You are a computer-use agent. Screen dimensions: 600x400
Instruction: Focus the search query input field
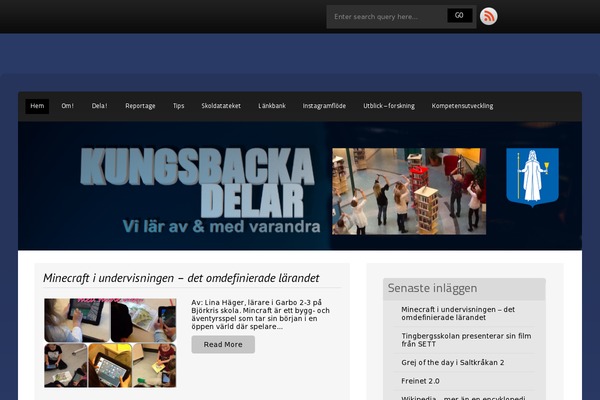pyautogui.click(x=387, y=16)
